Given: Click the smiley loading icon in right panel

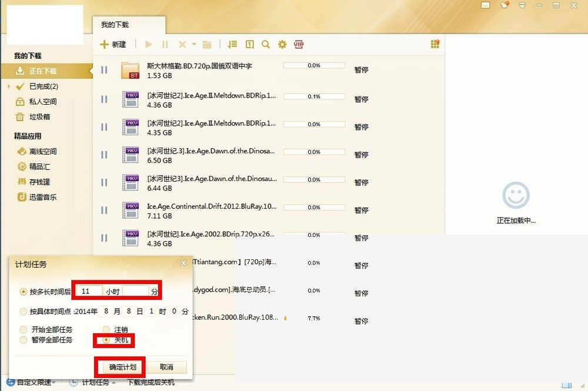Looking at the screenshot, I should [x=516, y=195].
